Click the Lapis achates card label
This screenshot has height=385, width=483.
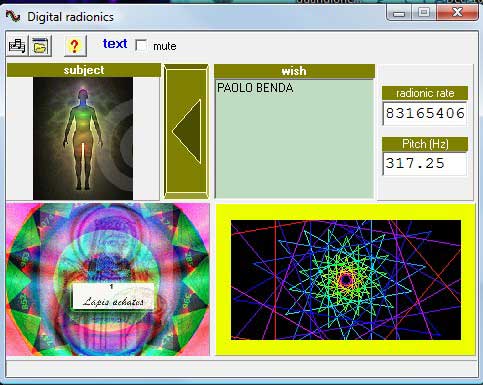click(x=113, y=296)
